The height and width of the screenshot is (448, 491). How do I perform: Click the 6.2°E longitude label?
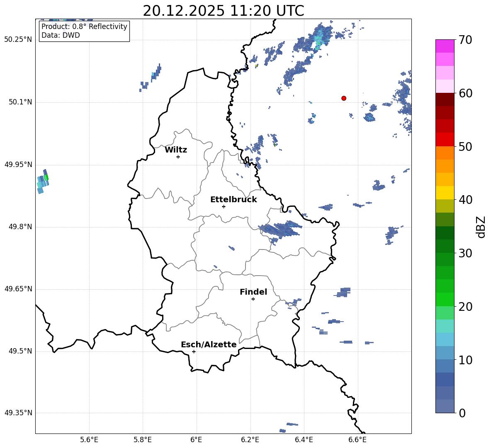pos(250,440)
